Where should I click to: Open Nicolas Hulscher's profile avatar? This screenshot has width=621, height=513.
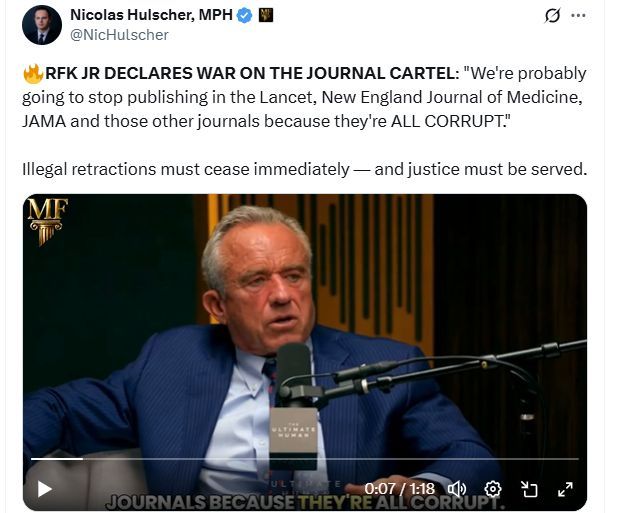42,25
